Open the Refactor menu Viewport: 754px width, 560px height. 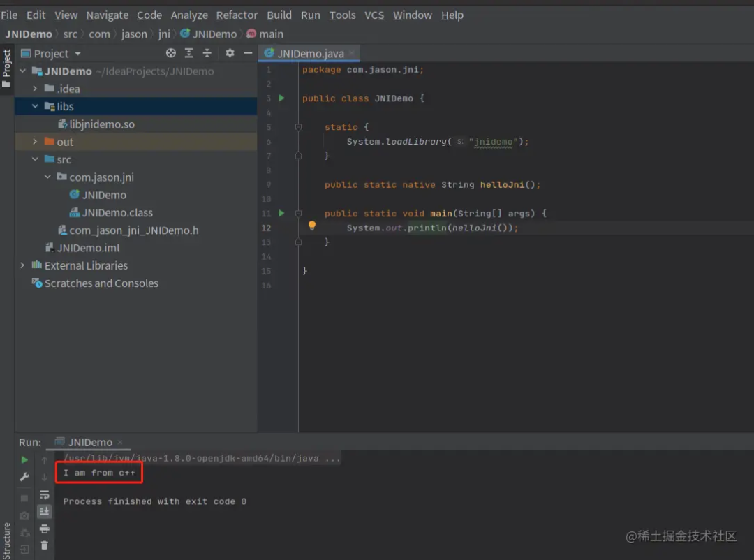click(237, 15)
